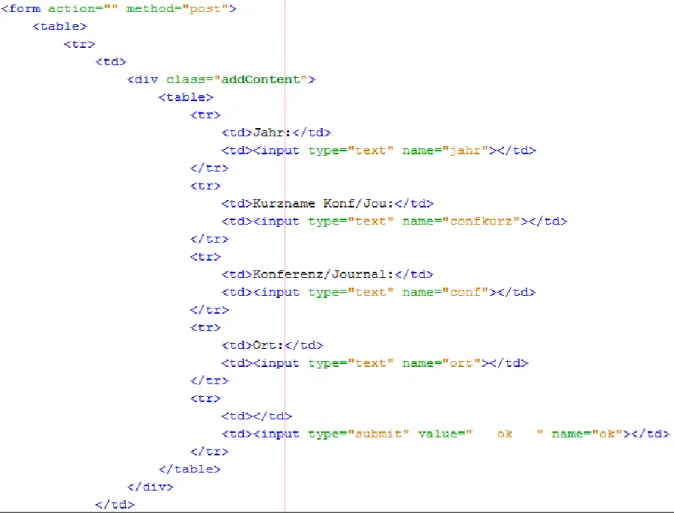Click the input line with name="ort"
The image size is (674, 513).
point(375,363)
